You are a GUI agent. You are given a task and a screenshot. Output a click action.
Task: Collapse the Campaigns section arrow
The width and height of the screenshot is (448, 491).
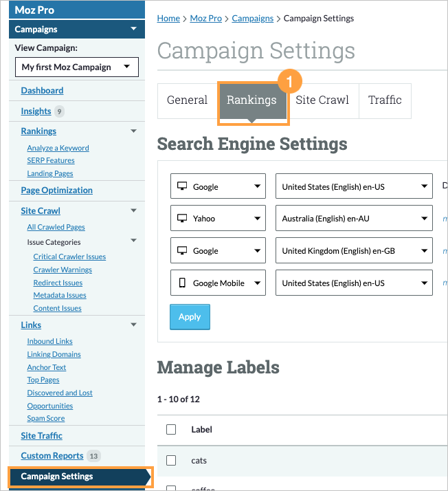[133, 30]
